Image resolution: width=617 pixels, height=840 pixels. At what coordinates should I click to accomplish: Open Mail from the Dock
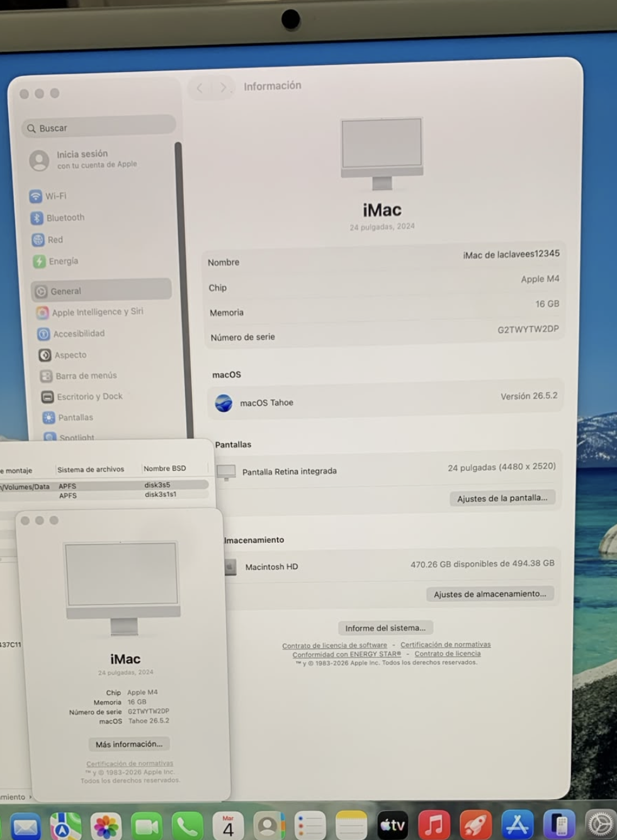click(x=25, y=825)
